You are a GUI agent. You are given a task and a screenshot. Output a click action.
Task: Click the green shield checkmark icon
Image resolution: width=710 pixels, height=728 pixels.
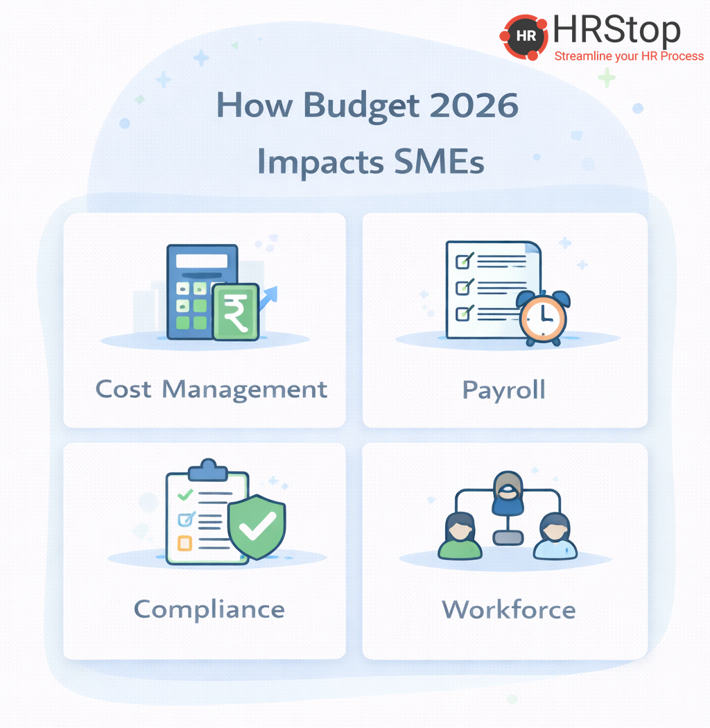[257, 527]
